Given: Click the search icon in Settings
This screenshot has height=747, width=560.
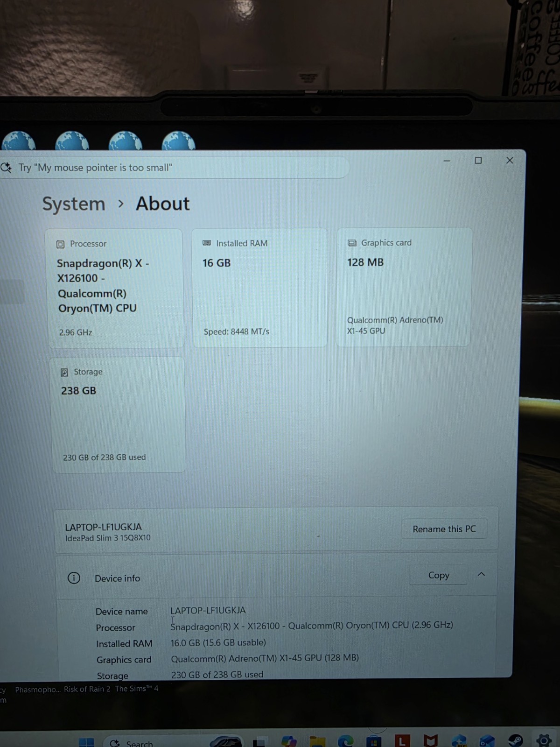Looking at the screenshot, I should click(x=7, y=168).
